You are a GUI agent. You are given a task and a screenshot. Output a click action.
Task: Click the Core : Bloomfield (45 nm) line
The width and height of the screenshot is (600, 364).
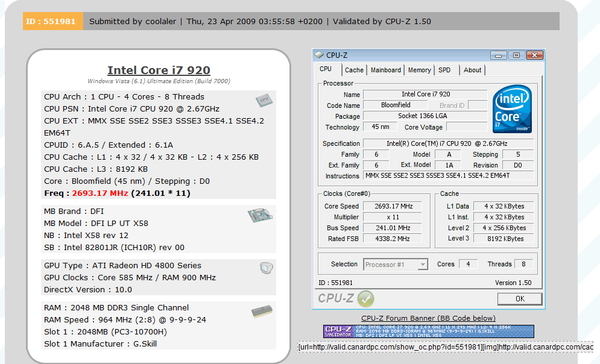[127, 181]
